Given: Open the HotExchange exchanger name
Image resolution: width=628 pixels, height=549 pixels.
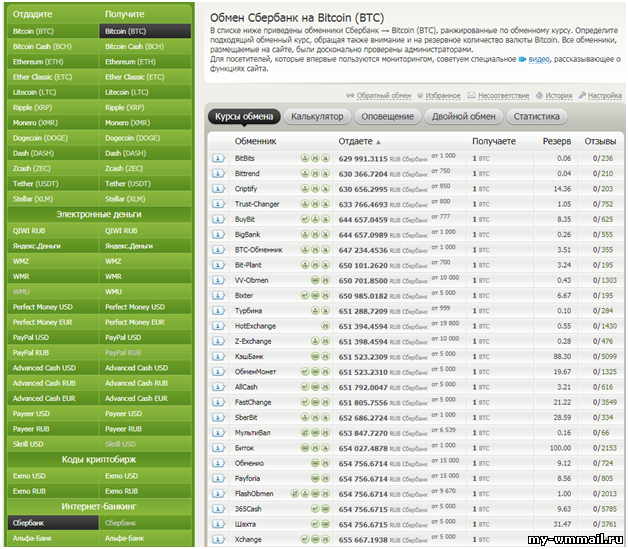Looking at the screenshot, I should [255, 326].
